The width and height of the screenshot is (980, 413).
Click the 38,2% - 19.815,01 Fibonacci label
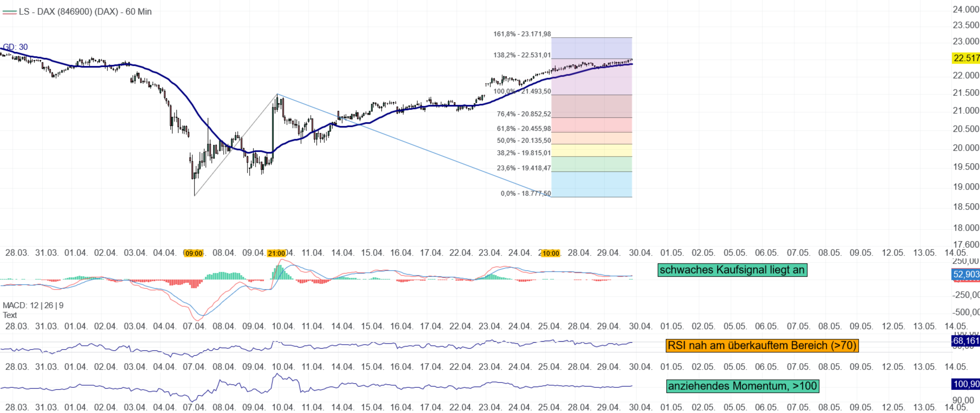(x=524, y=153)
